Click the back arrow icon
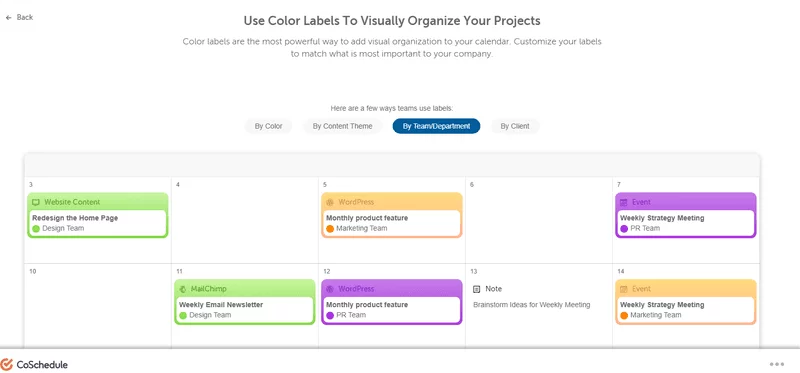The image size is (800, 373). click(8, 17)
